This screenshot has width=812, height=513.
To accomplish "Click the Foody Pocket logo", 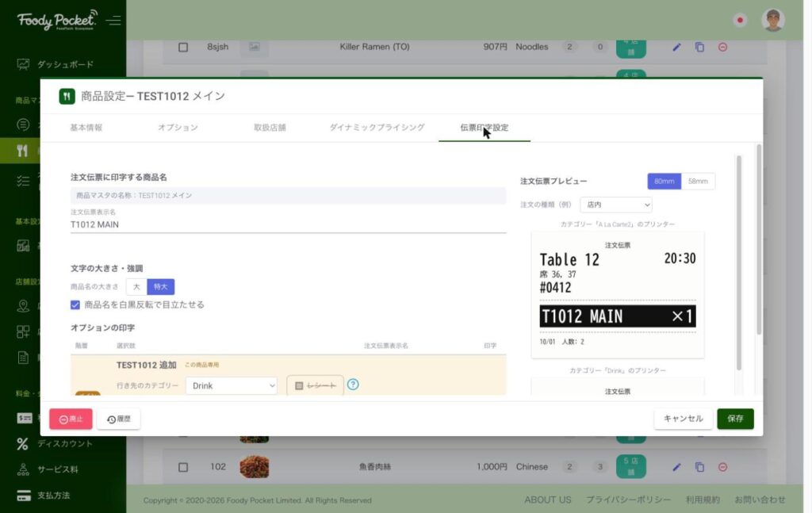I will (57, 20).
